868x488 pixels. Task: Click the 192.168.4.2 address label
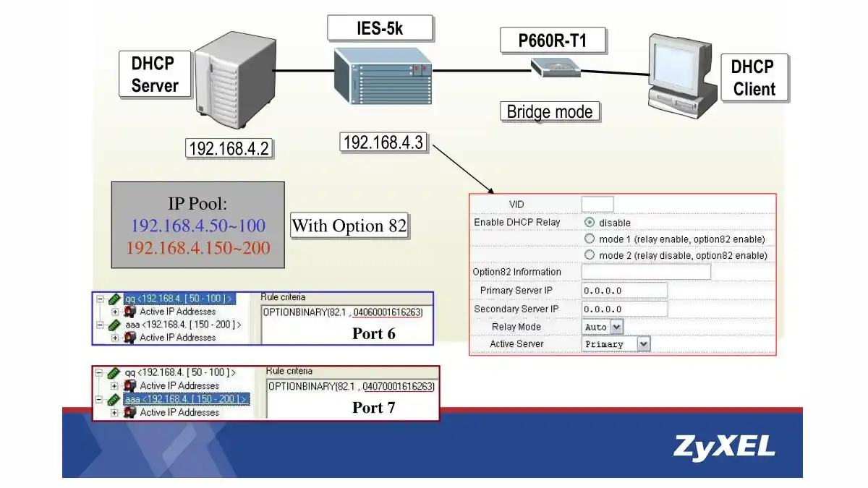click(229, 149)
